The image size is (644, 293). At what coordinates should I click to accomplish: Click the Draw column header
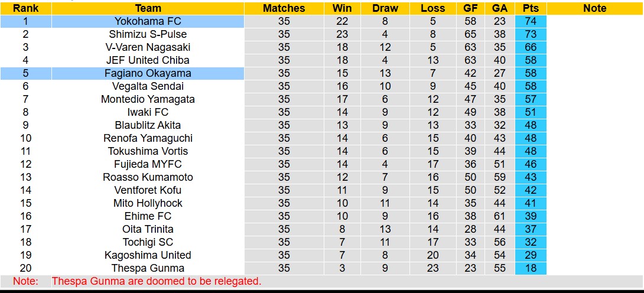point(385,8)
